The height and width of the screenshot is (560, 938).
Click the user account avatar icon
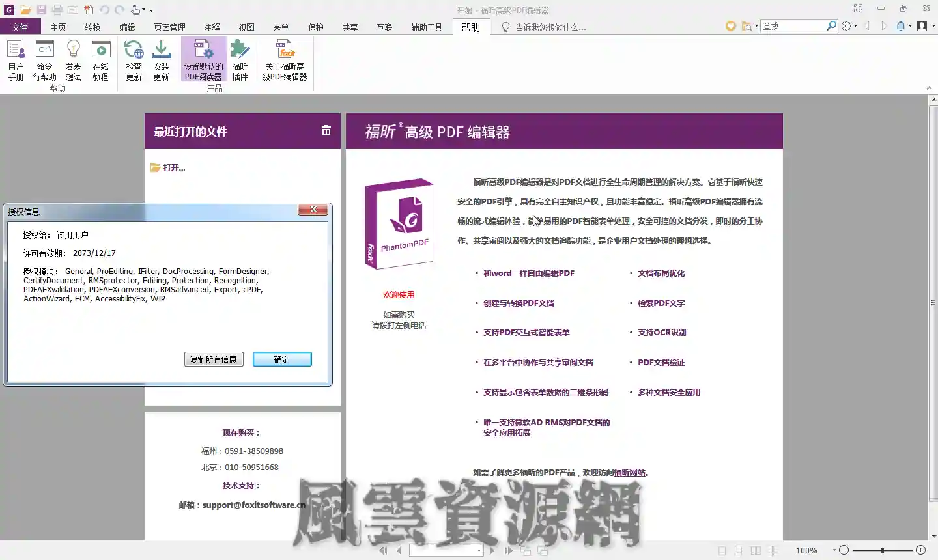pyautogui.click(x=922, y=26)
